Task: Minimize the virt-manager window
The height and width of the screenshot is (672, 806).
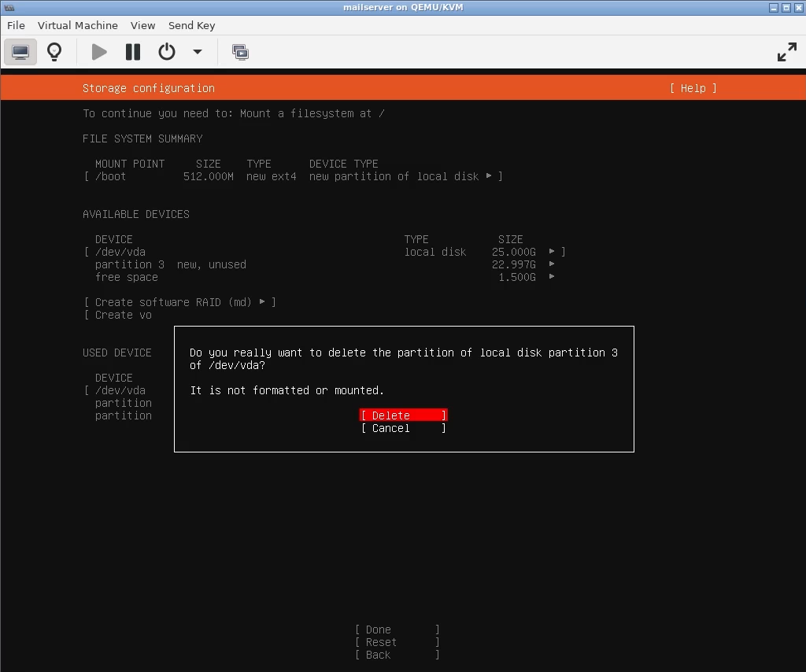Action: tap(774, 8)
